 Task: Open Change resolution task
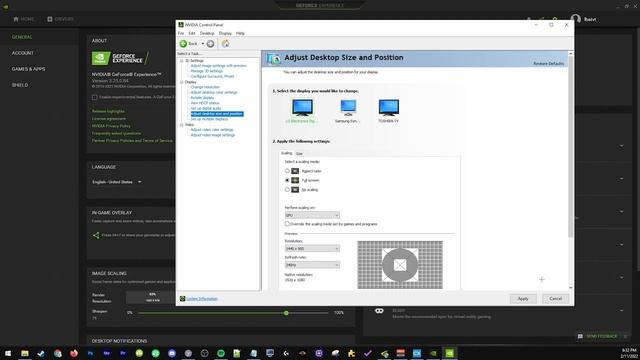coord(205,87)
